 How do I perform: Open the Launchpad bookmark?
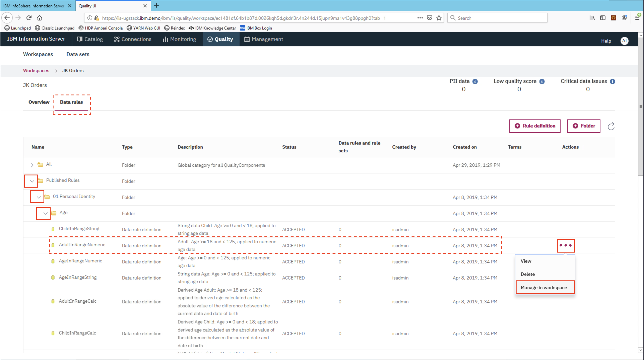pos(17,28)
